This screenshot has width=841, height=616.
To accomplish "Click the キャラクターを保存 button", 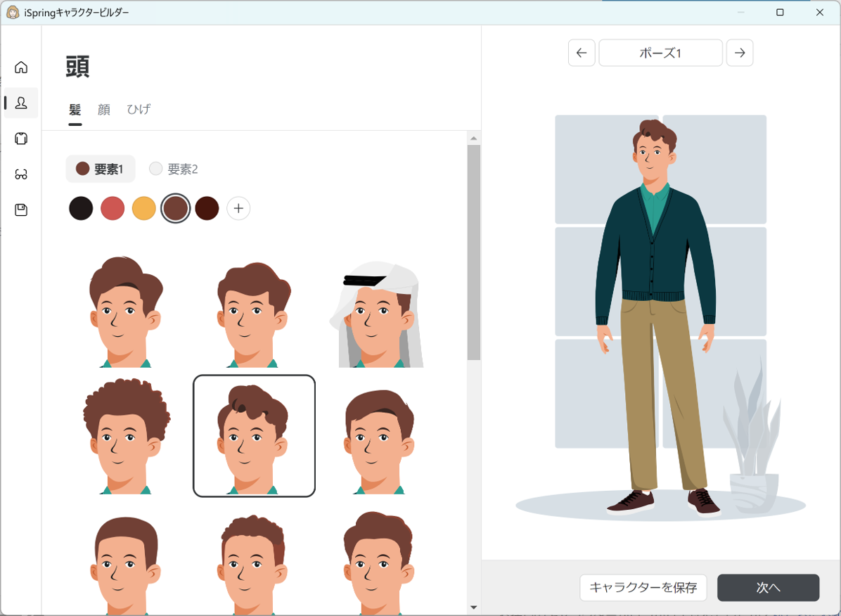I will (643, 588).
